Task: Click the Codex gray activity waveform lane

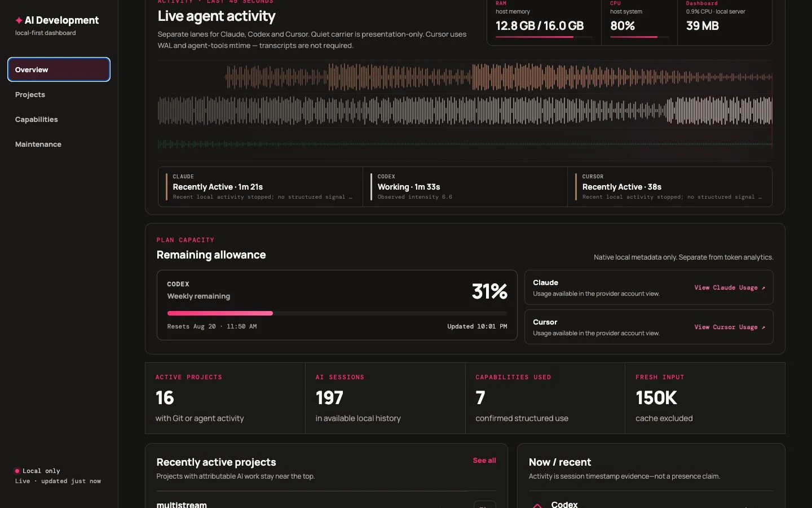Action: click(465, 110)
